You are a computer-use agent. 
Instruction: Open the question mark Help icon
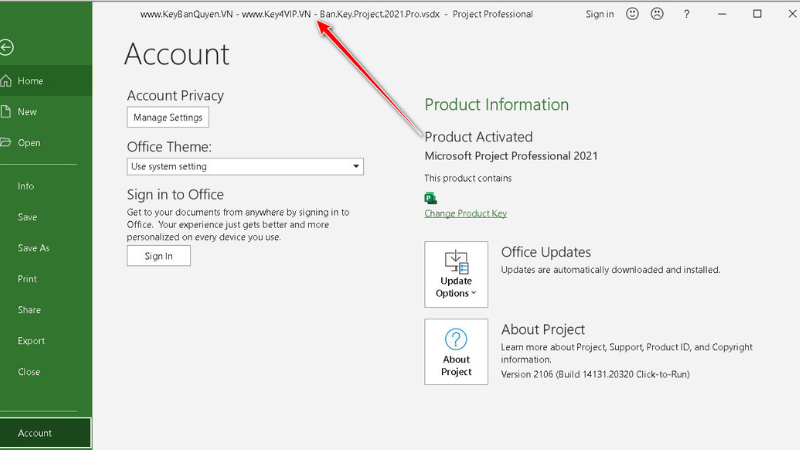pos(686,14)
